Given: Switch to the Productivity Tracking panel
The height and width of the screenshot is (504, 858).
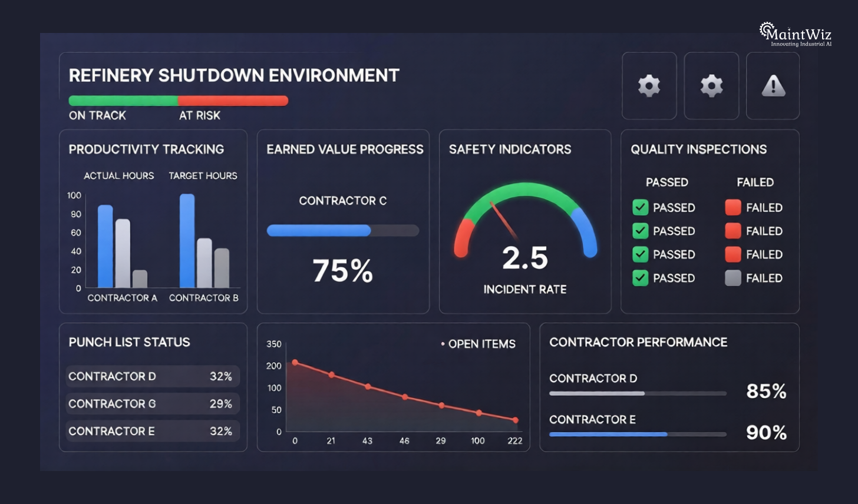Looking at the screenshot, I should [146, 150].
